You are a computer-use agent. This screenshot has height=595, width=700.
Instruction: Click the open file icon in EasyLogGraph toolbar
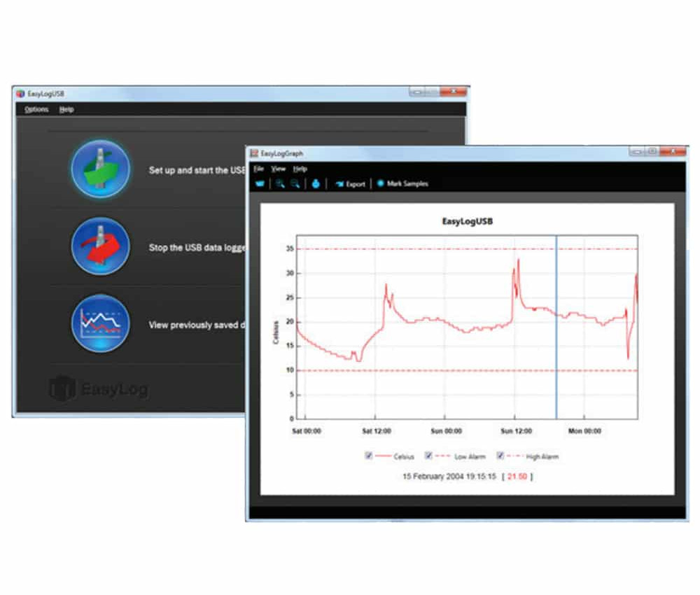[260, 184]
